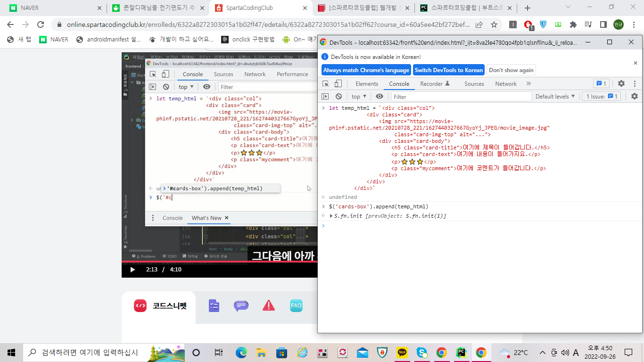Click the Windows taskbar search box
The height and width of the screenshot is (362, 644).
[x=104, y=353]
